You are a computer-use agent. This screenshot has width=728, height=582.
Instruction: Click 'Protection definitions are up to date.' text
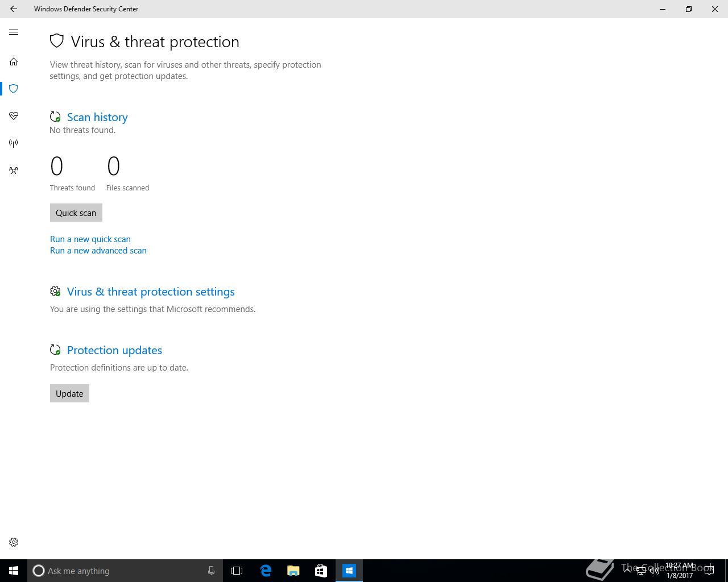pos(119,368)
